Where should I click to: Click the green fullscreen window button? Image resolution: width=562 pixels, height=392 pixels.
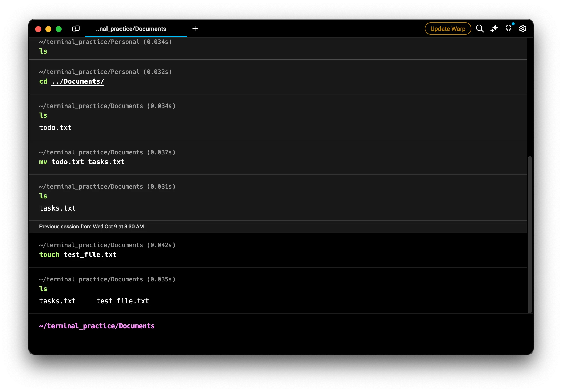point(59,29)
